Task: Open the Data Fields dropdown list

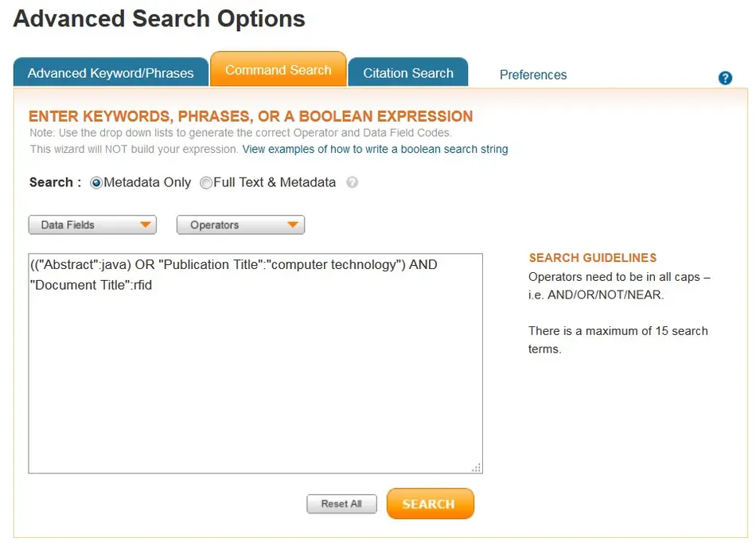Action: coord(92,225)
